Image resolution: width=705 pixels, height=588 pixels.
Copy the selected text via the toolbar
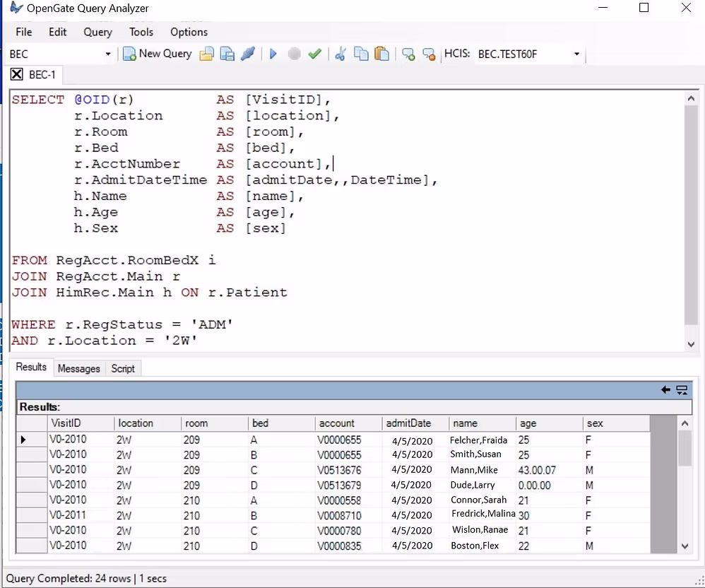[361, 54]
